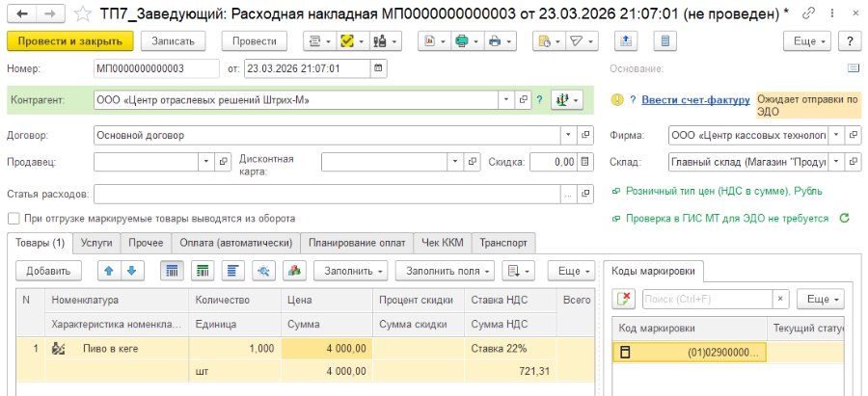Screen dimensions: 868x396
Task: Click the colored selection icon in table toolbar
Action: (x=294, y=271)
